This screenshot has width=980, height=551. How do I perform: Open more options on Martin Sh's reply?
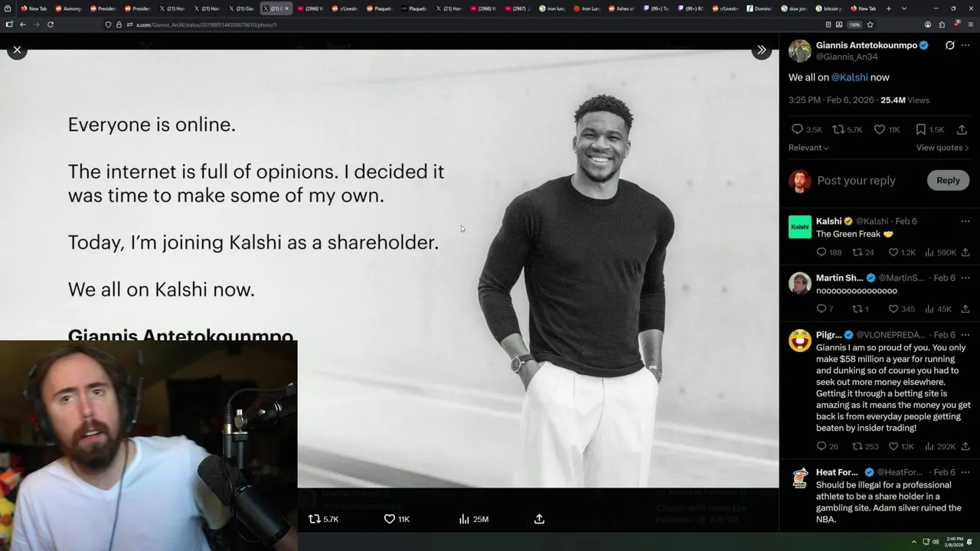[x=965, y=278]
